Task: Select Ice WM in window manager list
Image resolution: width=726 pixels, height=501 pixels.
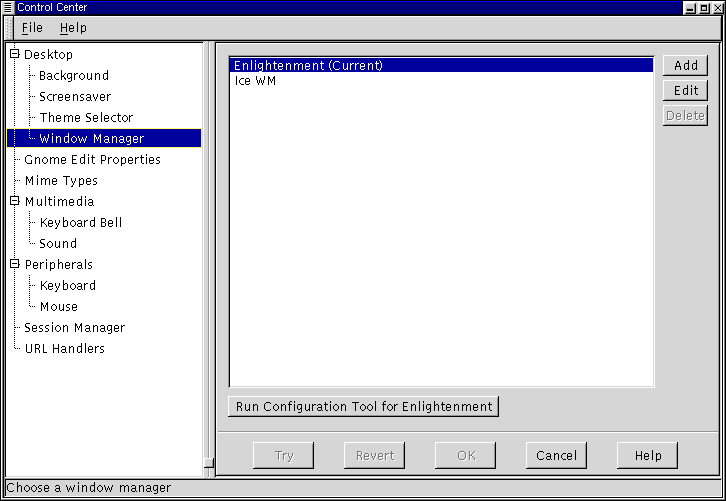Action: (255, 81)
